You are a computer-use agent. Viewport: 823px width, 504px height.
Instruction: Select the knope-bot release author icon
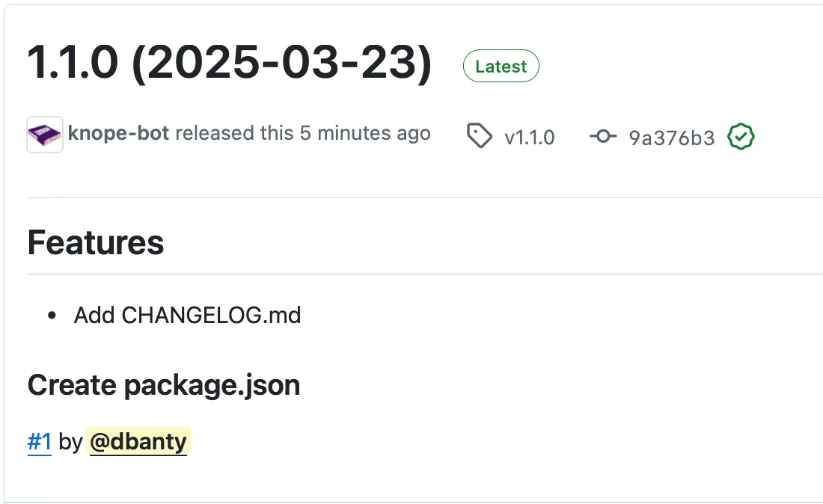[45, 135]
